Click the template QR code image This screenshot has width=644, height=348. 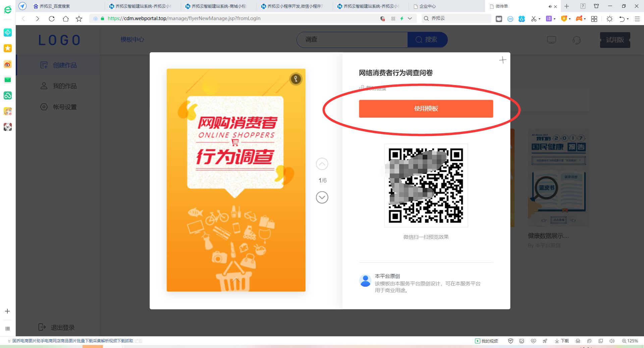(x=426, y=186)
